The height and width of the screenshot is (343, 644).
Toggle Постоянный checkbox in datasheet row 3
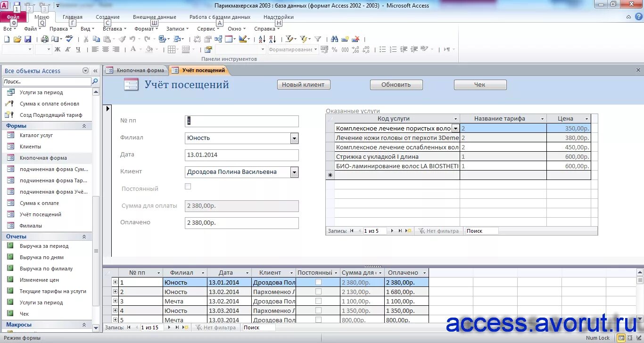point(318,301)
